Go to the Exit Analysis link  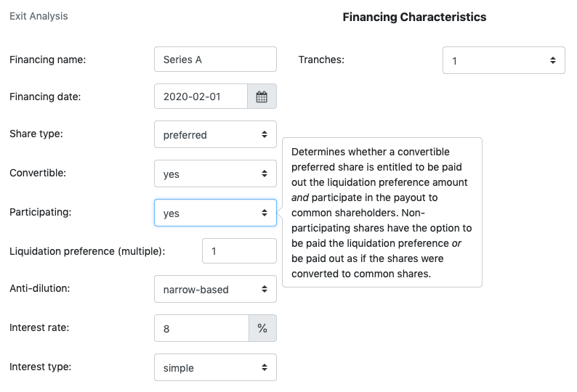39,16
